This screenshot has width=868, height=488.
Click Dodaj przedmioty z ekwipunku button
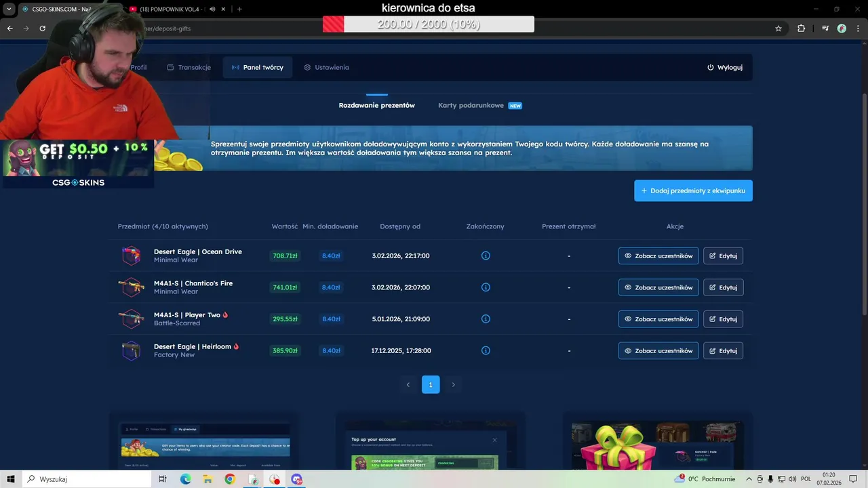[693, 190]
